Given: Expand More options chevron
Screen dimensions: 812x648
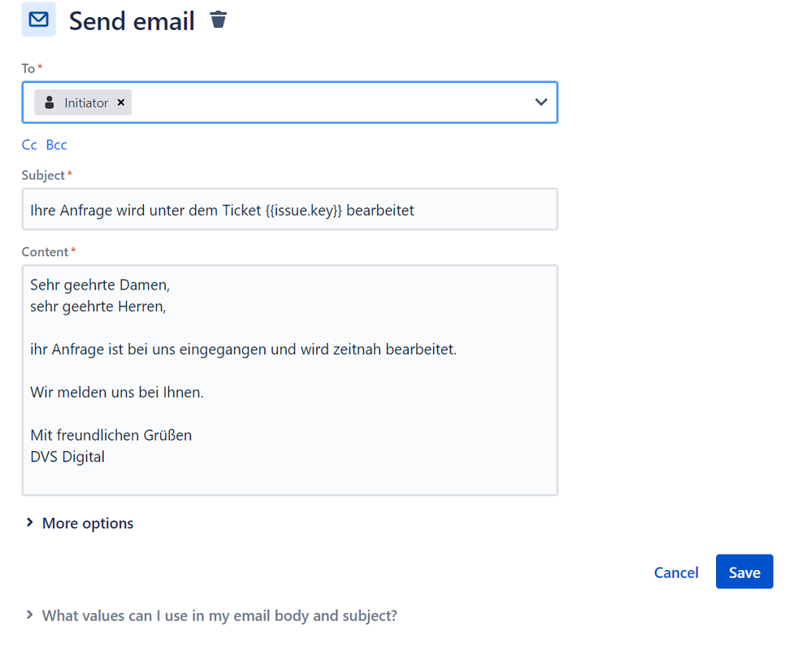Looking at the screenshot, I should point(29,523).
